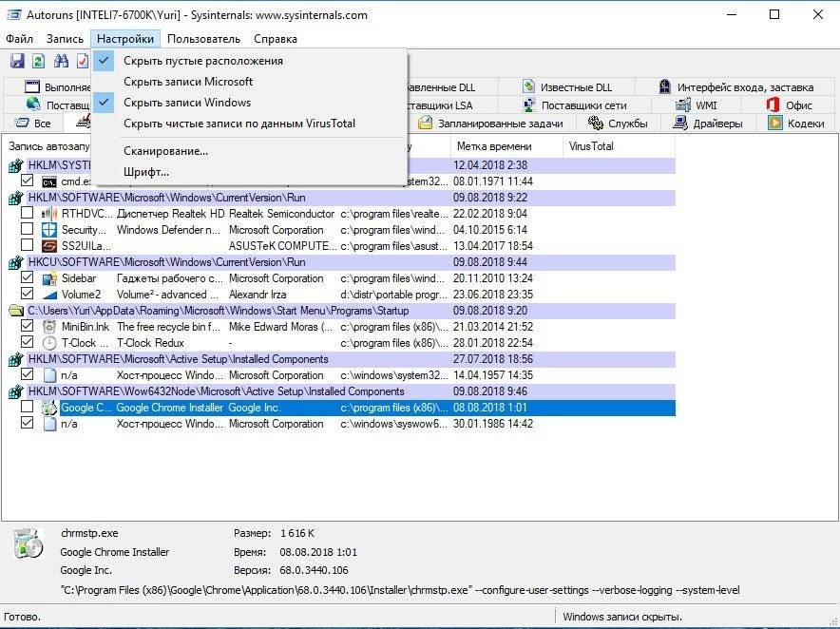
Task: Click file icon of syswow64 n/a entry
Action: coord(49,424)
